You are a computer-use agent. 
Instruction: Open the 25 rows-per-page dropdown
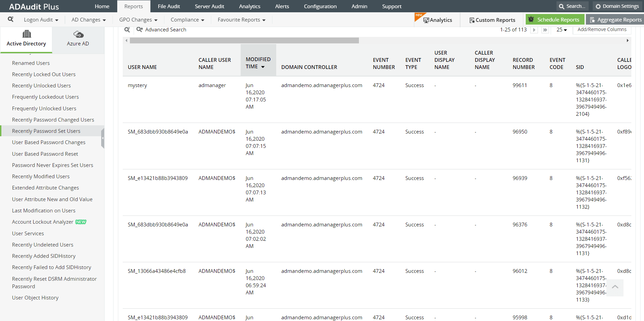(x=562, y=30)
